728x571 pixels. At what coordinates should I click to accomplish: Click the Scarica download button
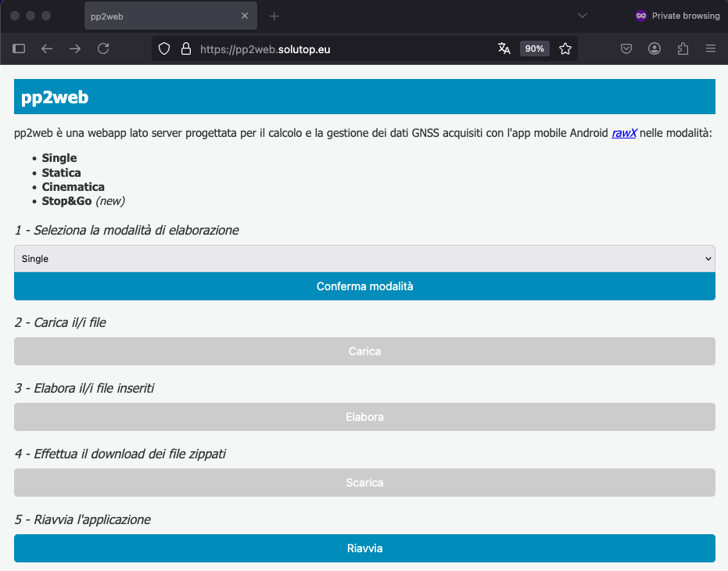pos(364,483)
